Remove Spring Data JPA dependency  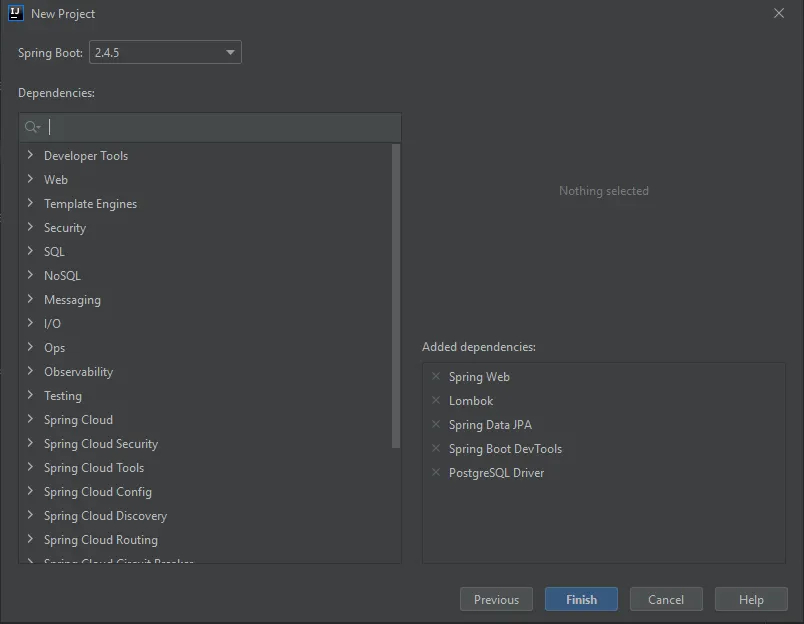(x=436, y=425)
